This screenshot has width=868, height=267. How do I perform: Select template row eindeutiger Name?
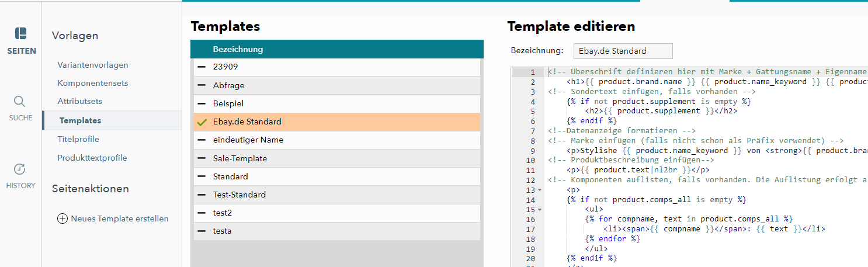click(337, 140)
